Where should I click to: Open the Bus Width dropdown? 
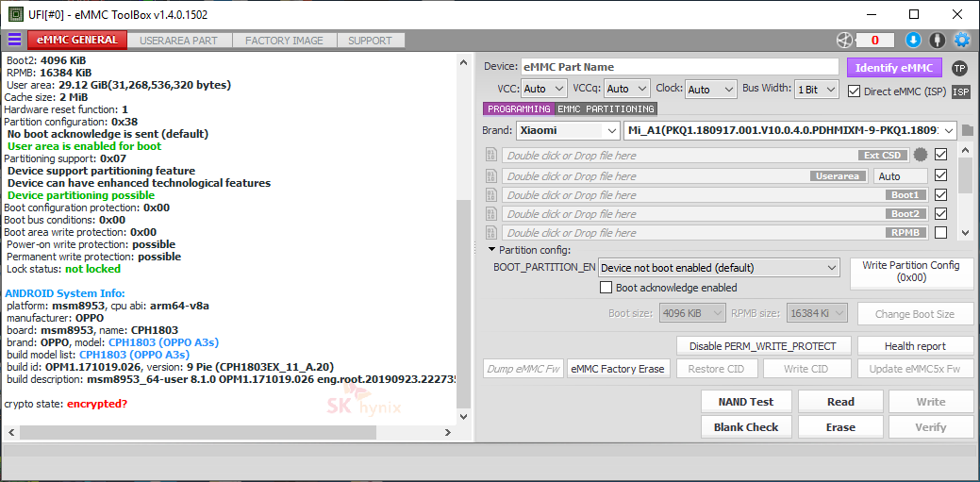[816, 90]
